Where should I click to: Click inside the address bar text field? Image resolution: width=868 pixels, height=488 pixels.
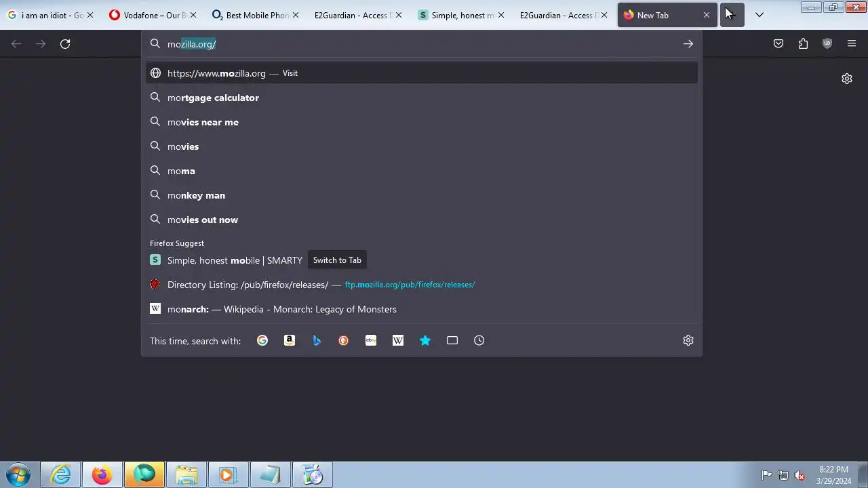(x=420, y=44)
